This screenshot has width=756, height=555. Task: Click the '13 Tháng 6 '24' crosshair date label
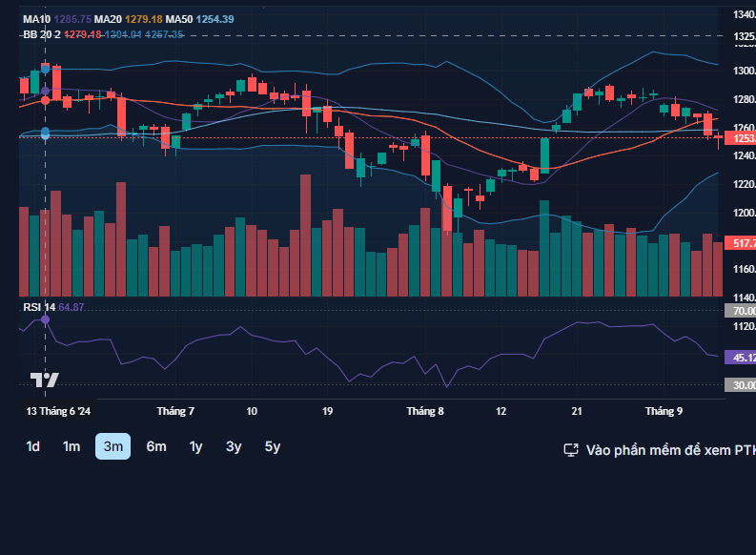pyautogui.click(x=58, y=412)
